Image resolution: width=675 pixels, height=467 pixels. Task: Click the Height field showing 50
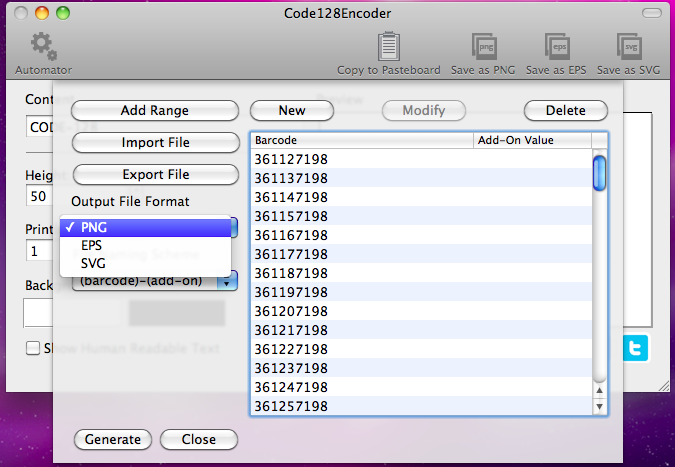(40, 196)
